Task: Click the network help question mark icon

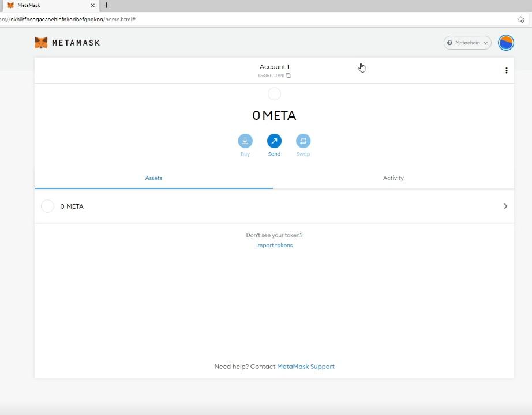Action: point(449,43)
